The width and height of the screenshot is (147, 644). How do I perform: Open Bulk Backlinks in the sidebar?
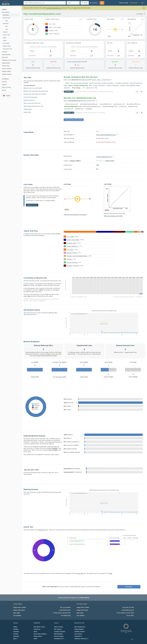coord(6,54)
